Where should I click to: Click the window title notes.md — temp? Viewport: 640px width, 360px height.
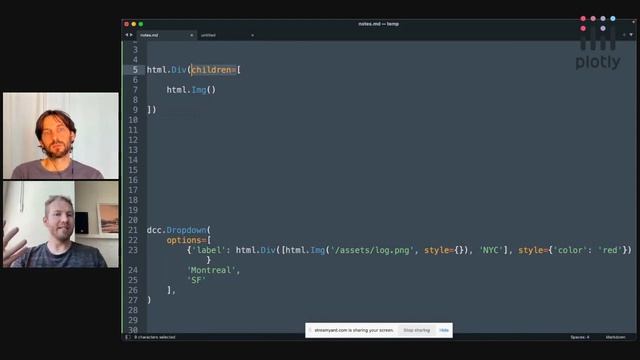[378, 24]
